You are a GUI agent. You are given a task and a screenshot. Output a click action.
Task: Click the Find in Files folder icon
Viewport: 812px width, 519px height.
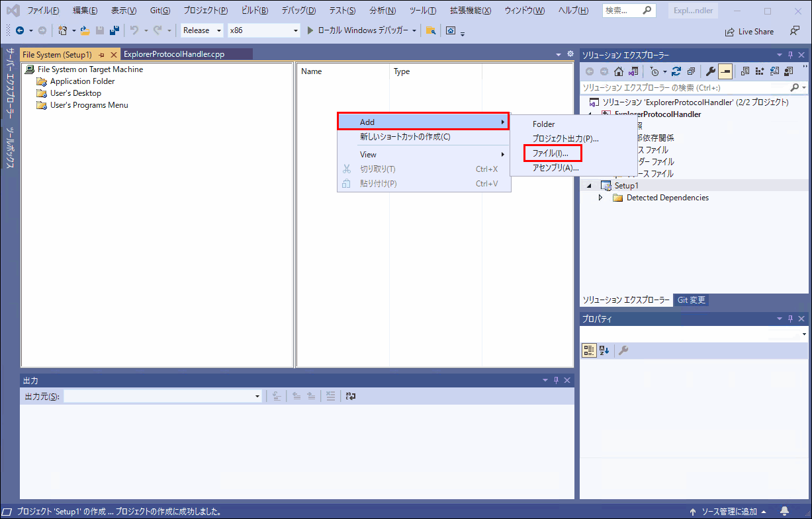click(431, 30)
